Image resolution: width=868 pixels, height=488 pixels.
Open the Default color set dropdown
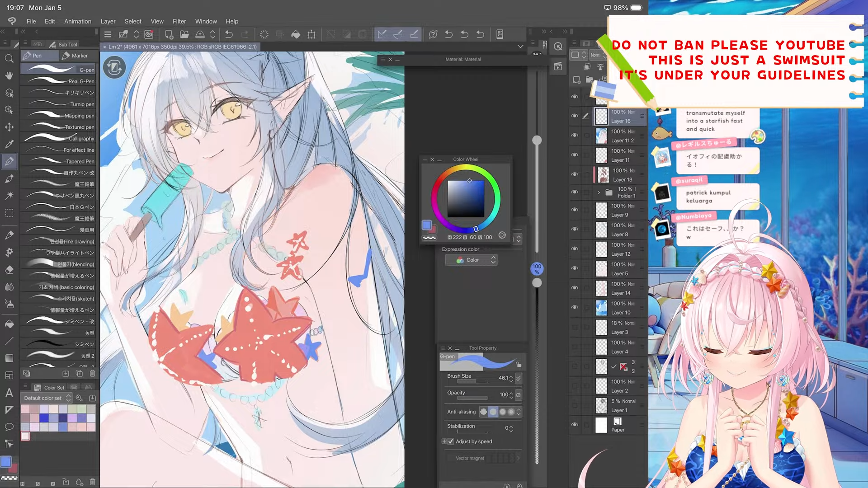click(47, 398)
